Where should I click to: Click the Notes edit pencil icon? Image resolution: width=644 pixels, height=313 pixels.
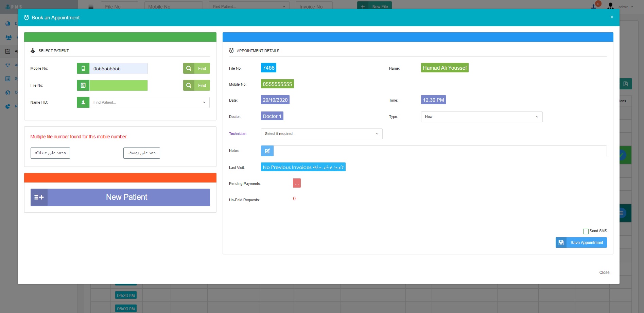[x=267, y=151]
